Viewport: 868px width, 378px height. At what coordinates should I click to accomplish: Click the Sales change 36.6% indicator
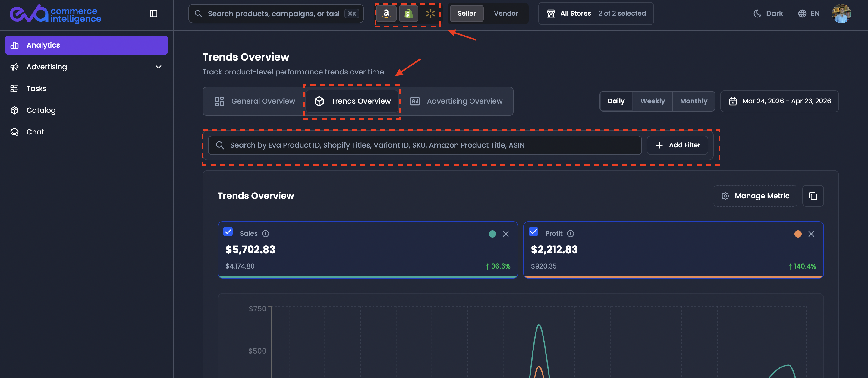point(498,266)
